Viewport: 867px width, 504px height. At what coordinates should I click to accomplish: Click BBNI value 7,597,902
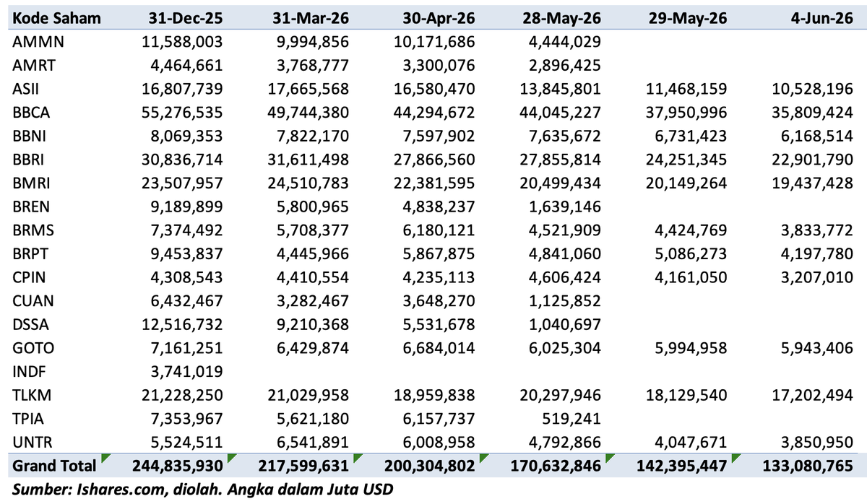[x=439, y=136]
